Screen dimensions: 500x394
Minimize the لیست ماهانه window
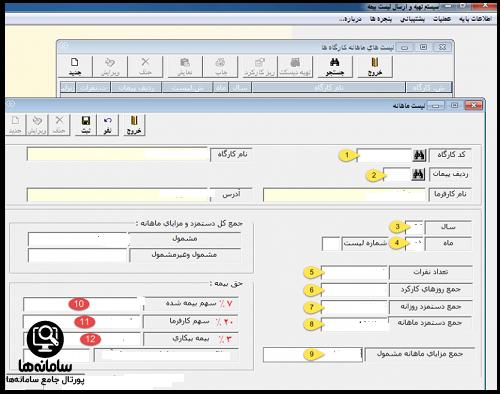click(x=436, y=105)
